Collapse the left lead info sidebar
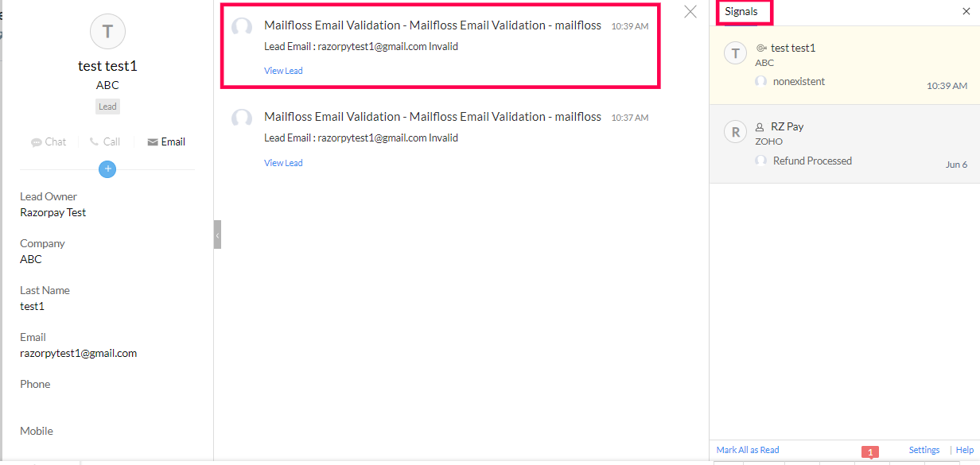This screenshot has width=980, height=465. 217,234
